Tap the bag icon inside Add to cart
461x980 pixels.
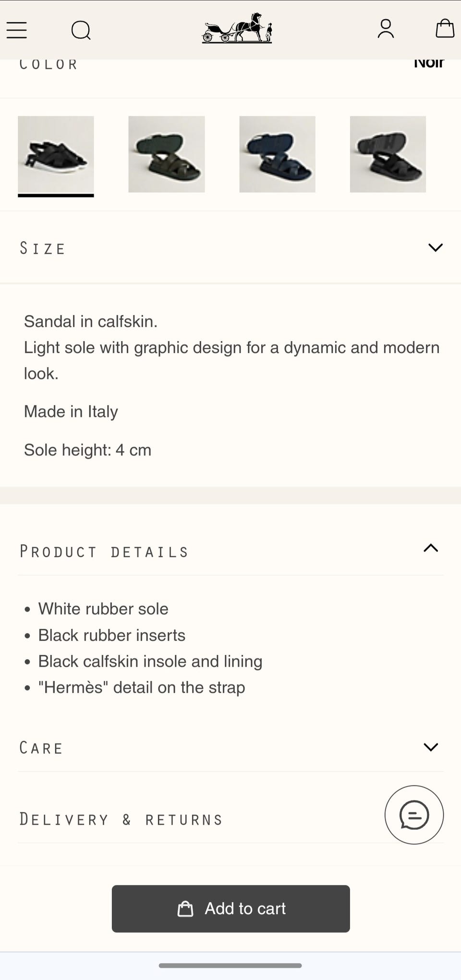(x=185, y=909)
